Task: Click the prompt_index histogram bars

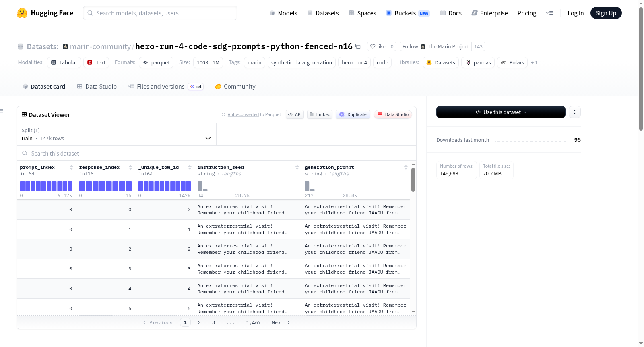Action: (46, 186)
